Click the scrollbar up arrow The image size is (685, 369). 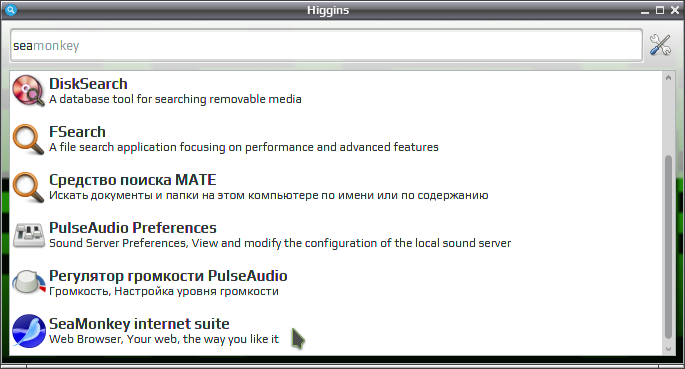pyautogui.click(x=668, y=78)
